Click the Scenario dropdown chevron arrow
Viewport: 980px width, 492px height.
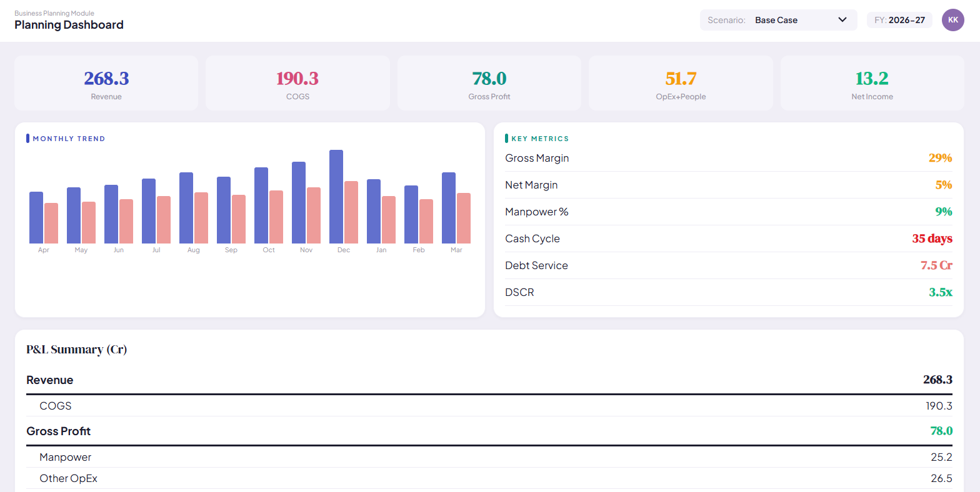(842, 20)
